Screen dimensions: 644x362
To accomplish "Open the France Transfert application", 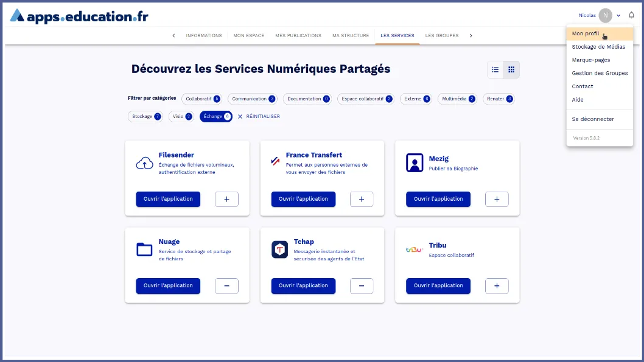I will pos(303,199).
